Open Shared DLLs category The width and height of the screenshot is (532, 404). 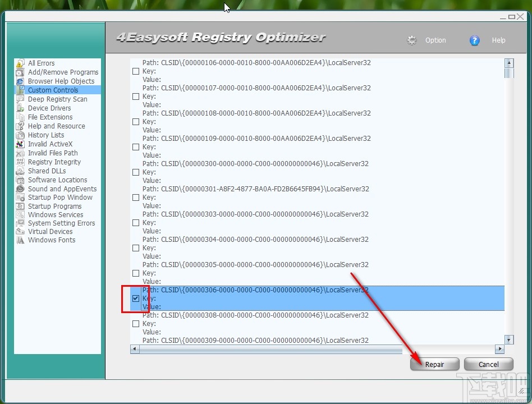coord(47,171)
